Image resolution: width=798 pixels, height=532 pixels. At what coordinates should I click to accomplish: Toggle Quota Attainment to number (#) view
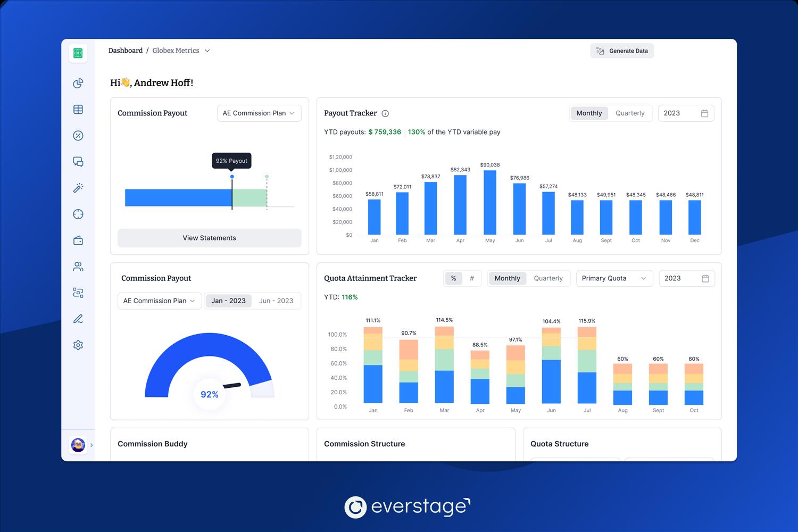click(471, 278)
